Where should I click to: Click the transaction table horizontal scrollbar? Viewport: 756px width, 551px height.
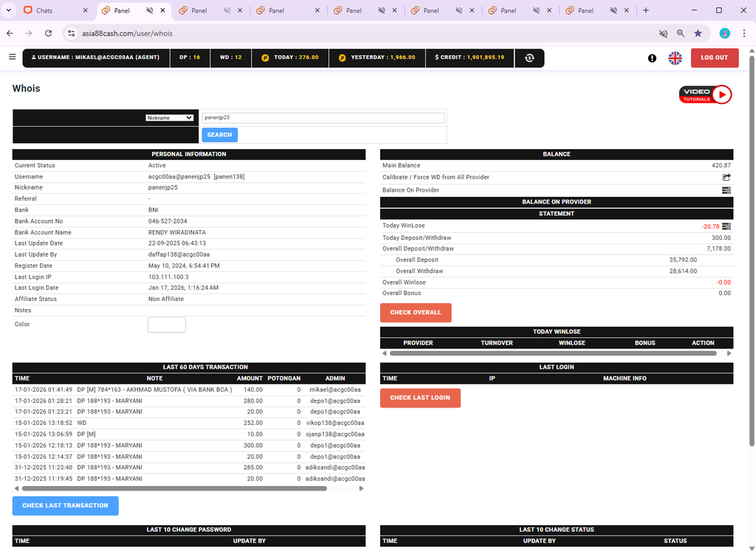[174, 488]
